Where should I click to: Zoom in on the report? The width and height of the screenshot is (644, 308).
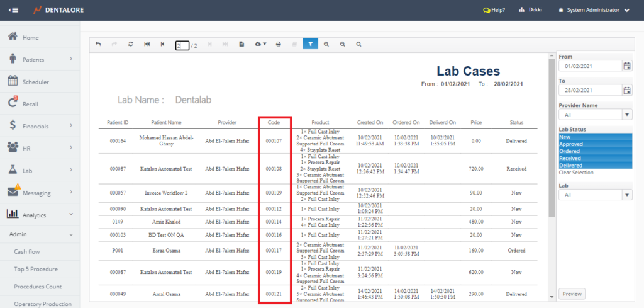pos(326,45)
